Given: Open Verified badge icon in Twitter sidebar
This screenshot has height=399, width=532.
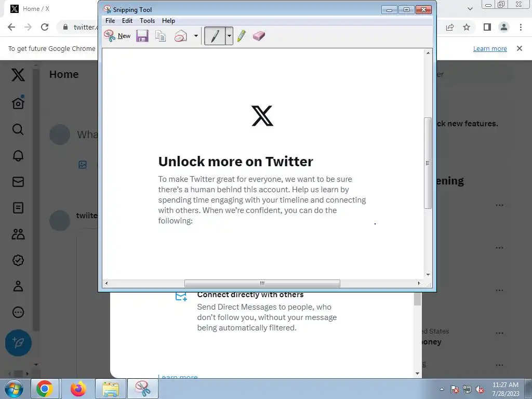Looking at the screenshot, I should (18, 260).
